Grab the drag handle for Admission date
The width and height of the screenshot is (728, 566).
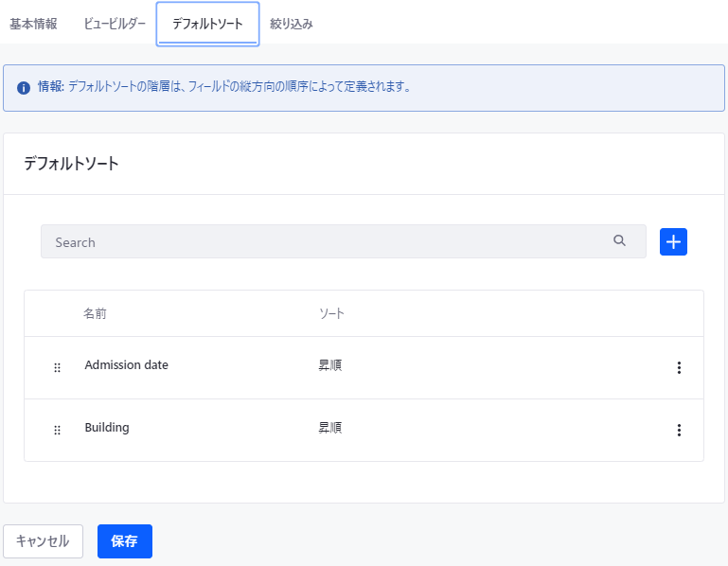click(57, 367)
